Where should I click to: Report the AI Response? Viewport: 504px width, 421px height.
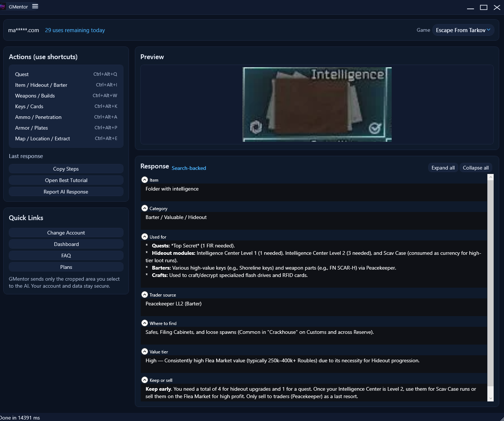66,191
